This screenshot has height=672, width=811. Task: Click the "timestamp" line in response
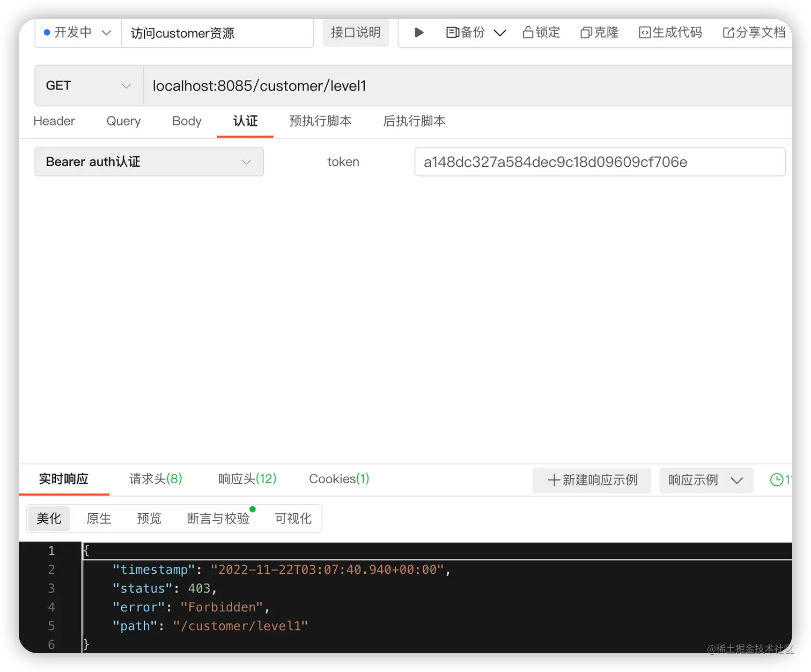281,570
